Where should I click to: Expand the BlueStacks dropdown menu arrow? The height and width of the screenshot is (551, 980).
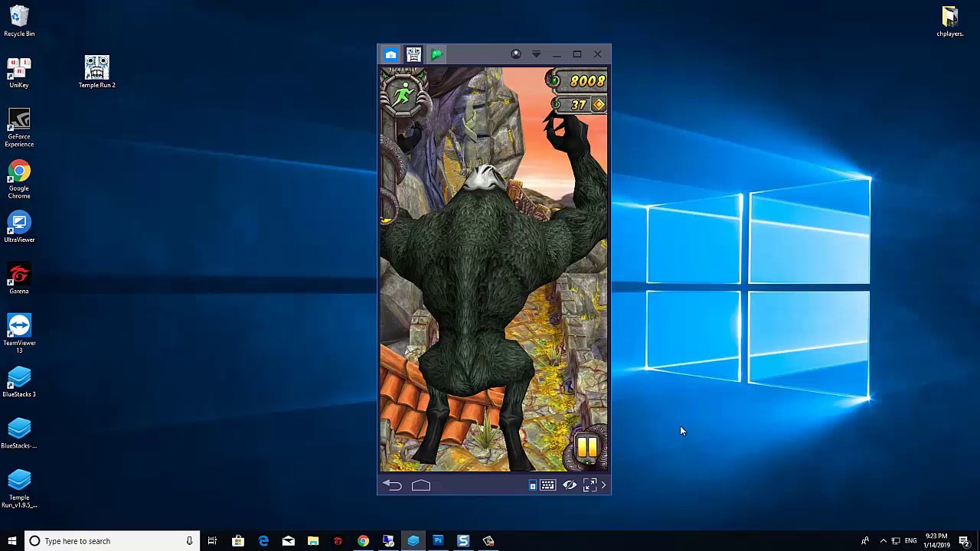pyautogui.click(x=536, y=54)
